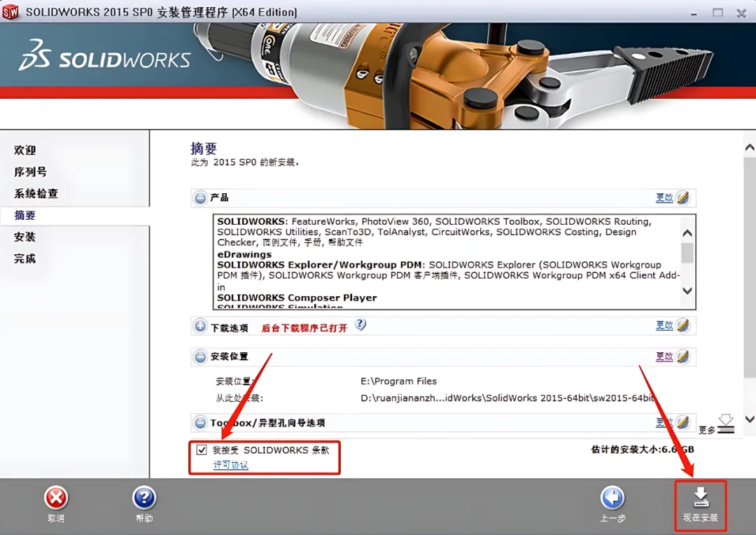756x535 pixels.
Task: Open the 许可协议 license agreement link
Action: (230, 465)
